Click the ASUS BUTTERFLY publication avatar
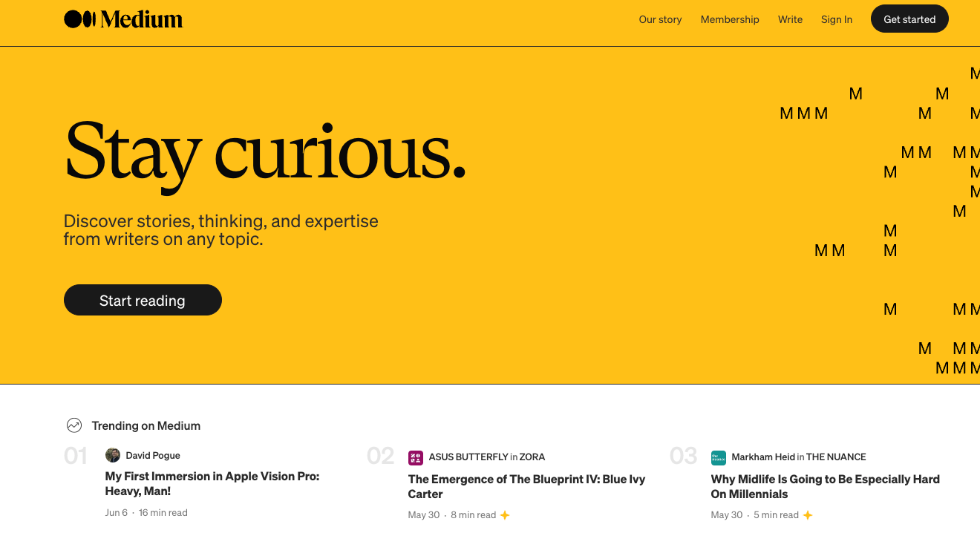 (x=415, y=457)
